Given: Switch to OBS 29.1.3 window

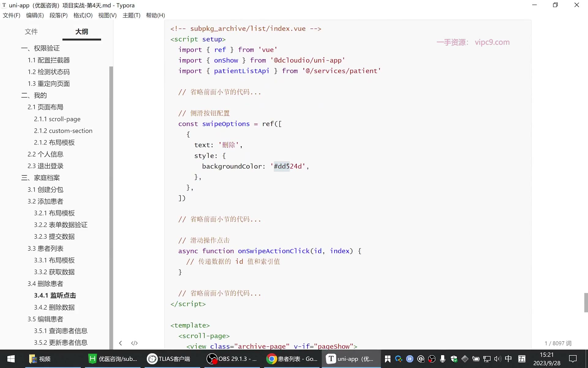Looking at the screenshot, I should 232,359.
